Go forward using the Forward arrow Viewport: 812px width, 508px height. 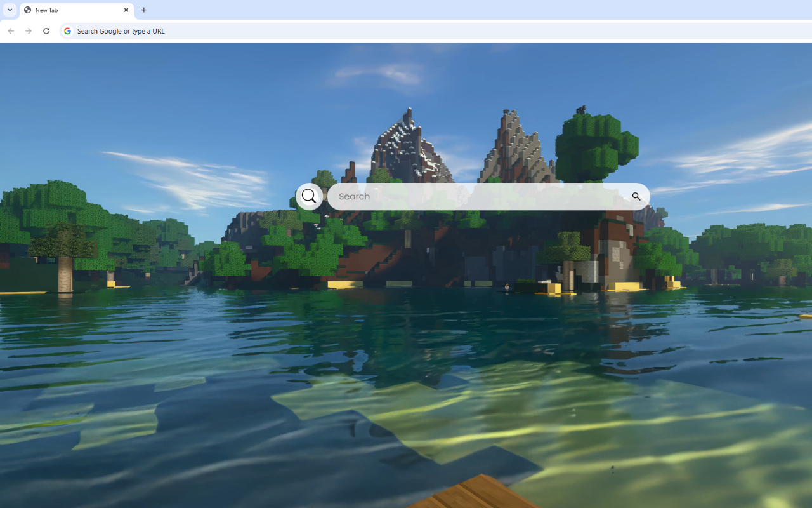click(29, 30)
